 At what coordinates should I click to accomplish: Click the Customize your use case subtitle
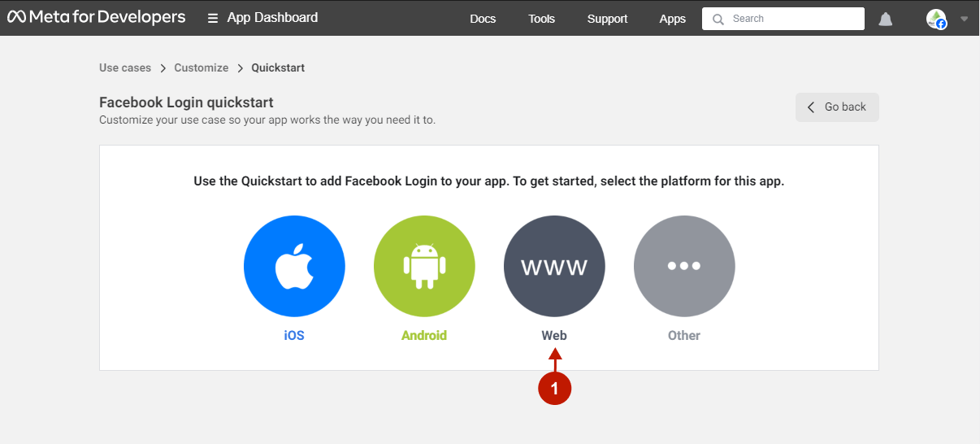(x=267, y=120)
